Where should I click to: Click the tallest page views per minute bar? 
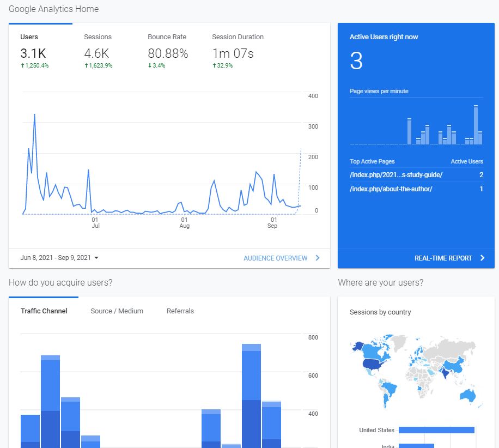(476, 125)
